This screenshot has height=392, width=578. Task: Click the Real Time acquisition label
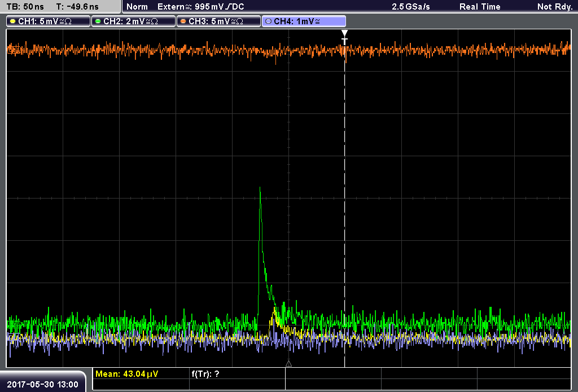point(480,7)
